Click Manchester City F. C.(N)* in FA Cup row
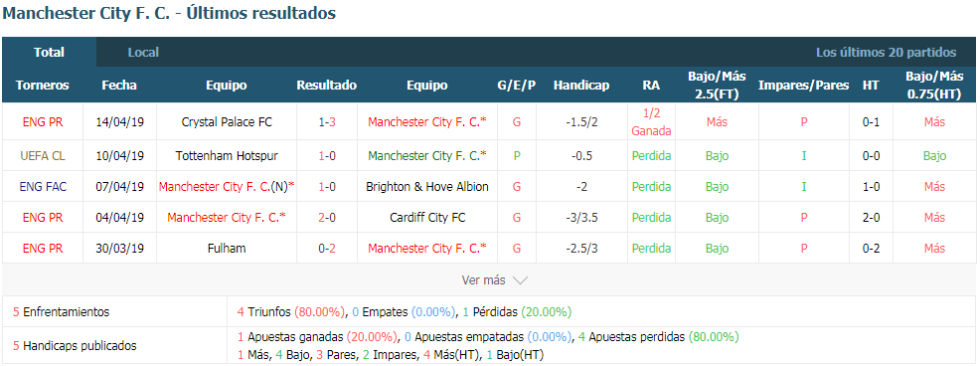 click(x=227, y=186)
